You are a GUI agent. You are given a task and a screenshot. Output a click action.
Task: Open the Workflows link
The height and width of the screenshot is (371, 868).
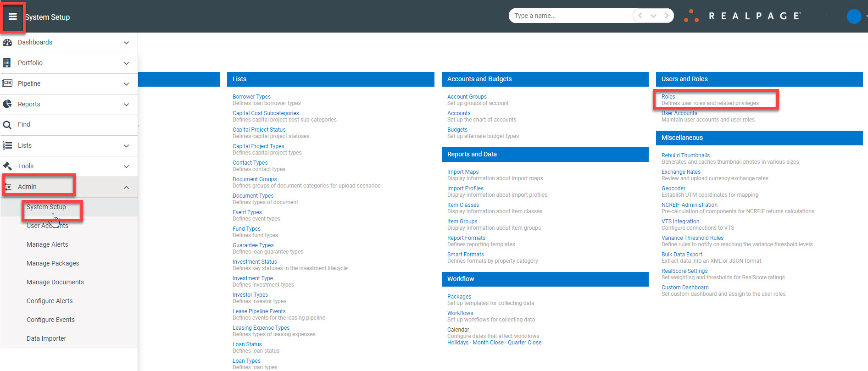(460, 313)
